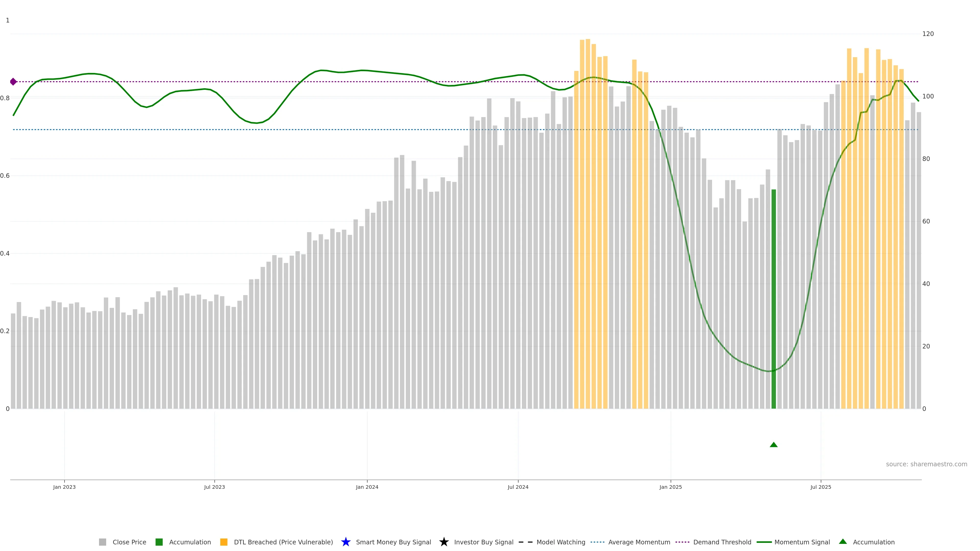The image size is (980, 551).
Task: Click the green Accumulation square legend icon
Action: (x=159, y=542)
